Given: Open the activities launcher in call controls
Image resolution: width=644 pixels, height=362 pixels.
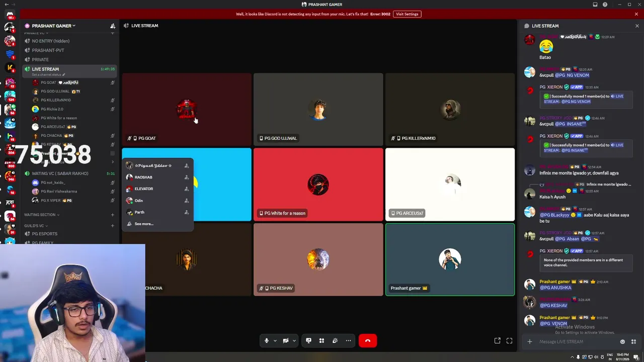Looking at the screenshot, I should [x=321, y=341].
